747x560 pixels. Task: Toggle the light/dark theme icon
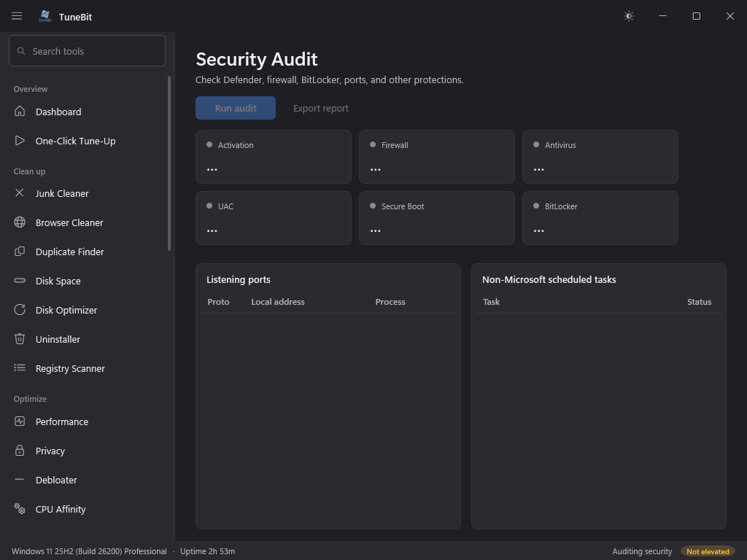tap(629, 16)
